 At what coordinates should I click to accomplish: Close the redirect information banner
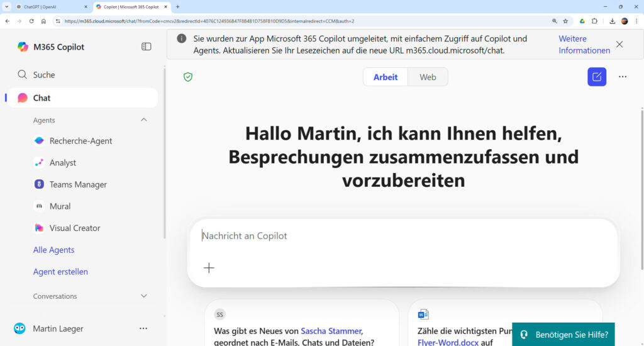tap(619, 45)
